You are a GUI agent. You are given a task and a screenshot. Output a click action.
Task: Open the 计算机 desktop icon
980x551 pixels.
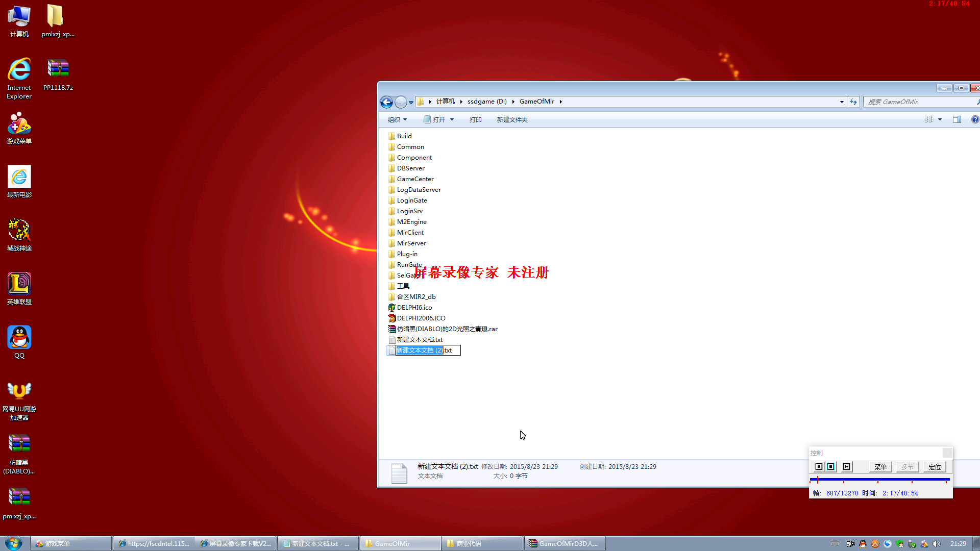tap(19, 21)
